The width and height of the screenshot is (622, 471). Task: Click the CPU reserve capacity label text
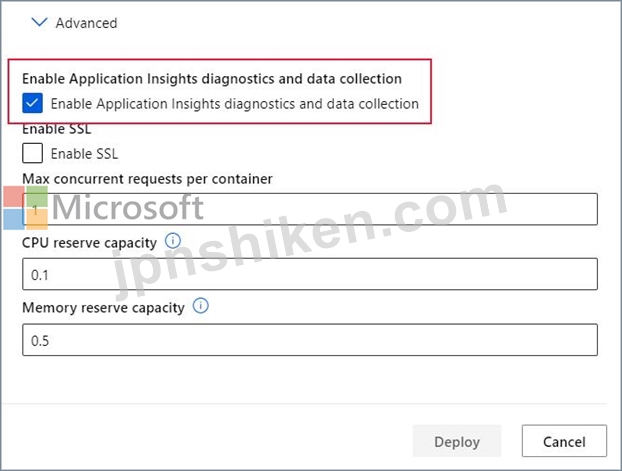click(89, 243)
